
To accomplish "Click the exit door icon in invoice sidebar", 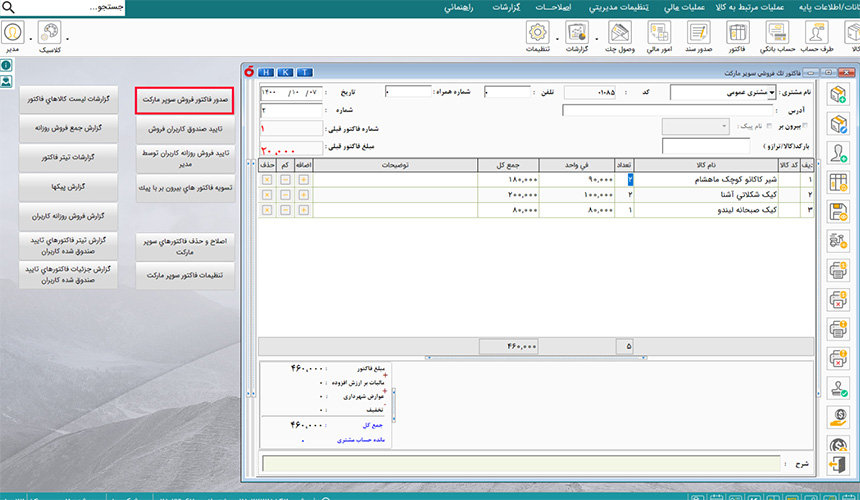I will click(x=838, y=464).
